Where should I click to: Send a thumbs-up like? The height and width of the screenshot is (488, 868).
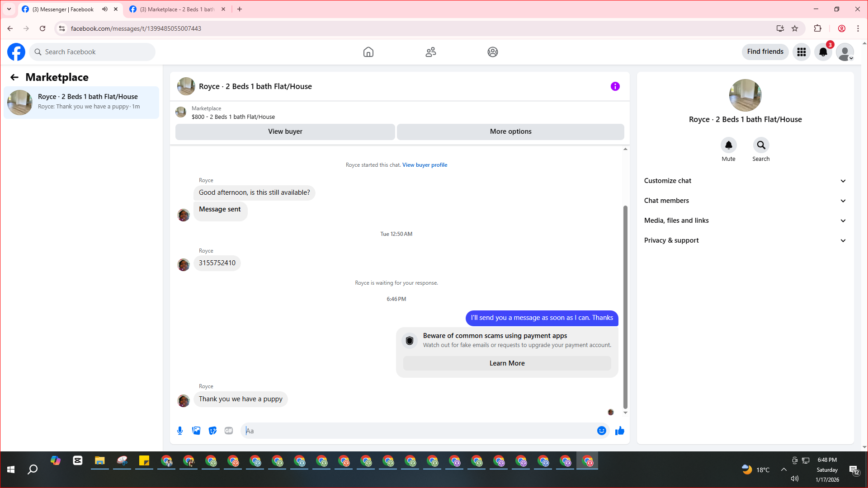[x=619, y=431]
